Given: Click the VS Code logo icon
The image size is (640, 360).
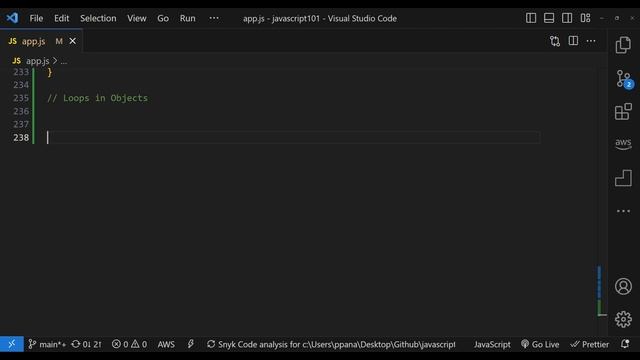Looking at the screenshot, I should coord(12,18).
